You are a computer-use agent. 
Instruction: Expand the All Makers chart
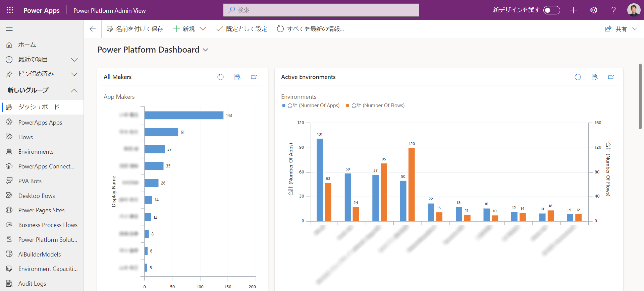[x=254, y=77]
